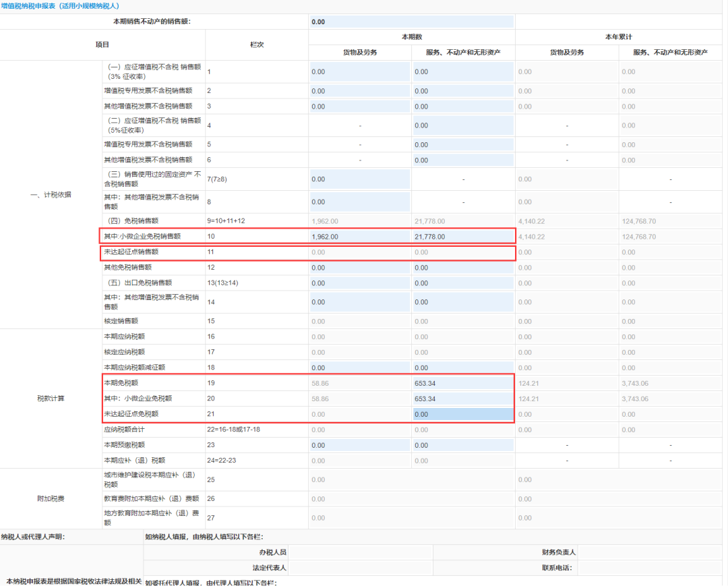
Task: Click 本期预缴税额 货物及劳务 input field
Action: [x=360, y=445]
